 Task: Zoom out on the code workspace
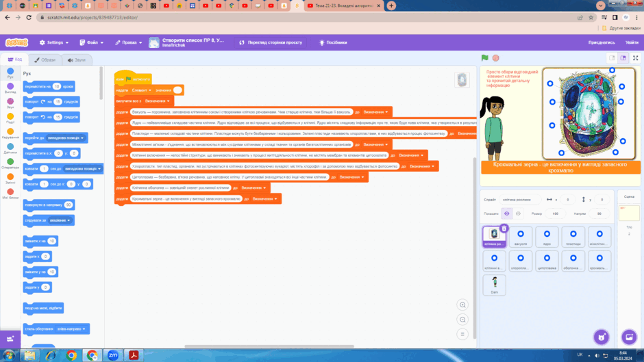462,320
